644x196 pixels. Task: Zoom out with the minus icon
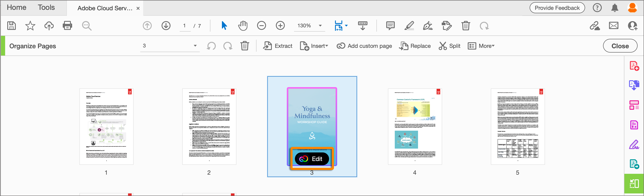click(x=261, y=25)
